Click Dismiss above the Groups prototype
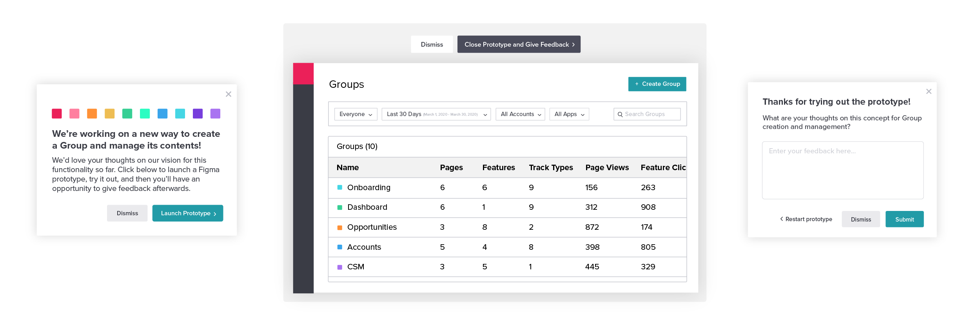The height and width of the screenshot is (327, 980). [x=432, y=44]
